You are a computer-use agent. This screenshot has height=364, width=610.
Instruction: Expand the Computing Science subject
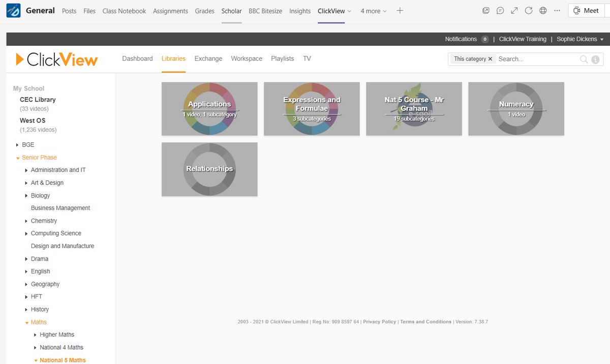(x=26, y=233)
